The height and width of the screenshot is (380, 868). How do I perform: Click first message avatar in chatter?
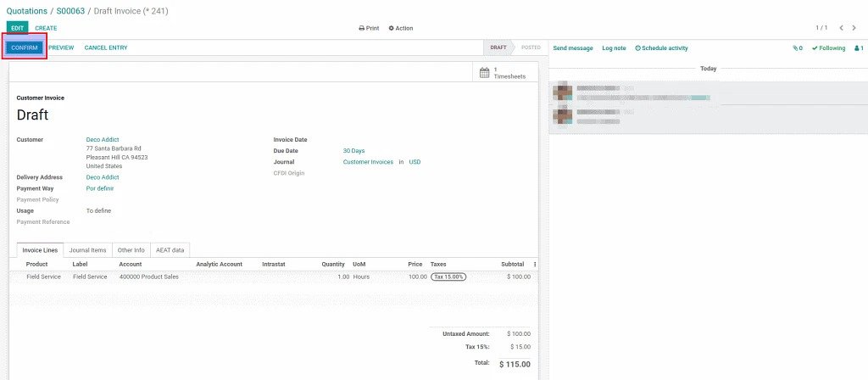(563, 92)
